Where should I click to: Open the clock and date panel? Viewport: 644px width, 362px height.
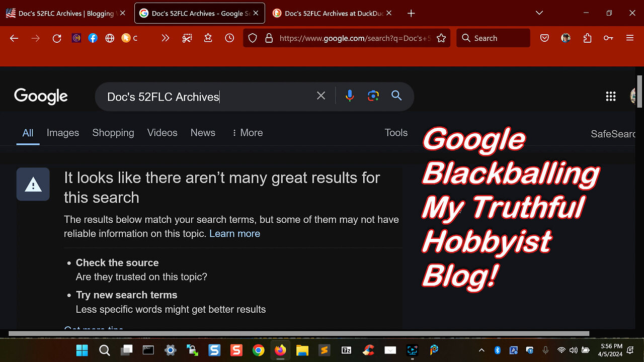611,350
